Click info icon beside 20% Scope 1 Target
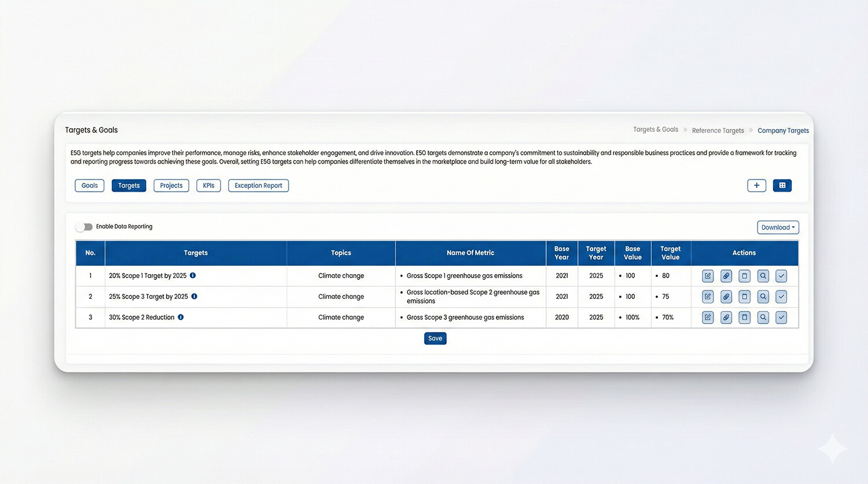Viewport: 868px width, 484px height. (x=193, y=276)
